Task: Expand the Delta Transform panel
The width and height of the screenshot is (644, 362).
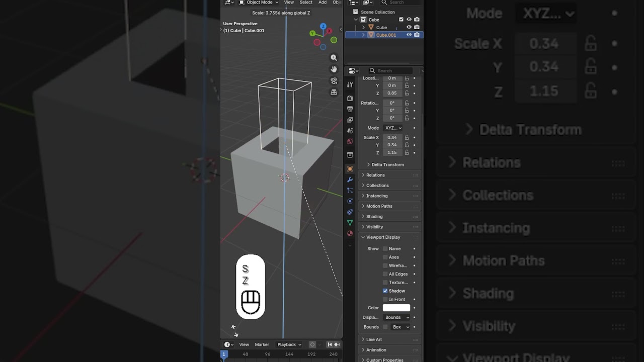Action: [x=387, y=164]
